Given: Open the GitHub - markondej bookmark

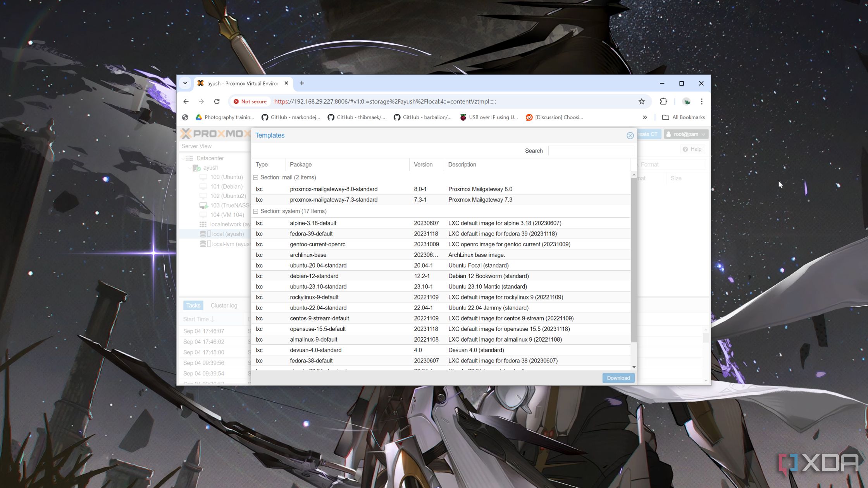Looking at the screenshot, I should point(291,117).
